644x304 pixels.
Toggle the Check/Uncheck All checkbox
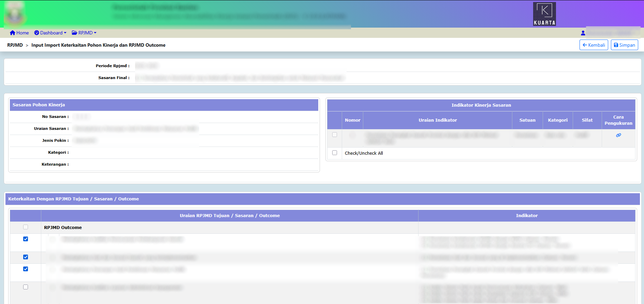click(335, 153)
